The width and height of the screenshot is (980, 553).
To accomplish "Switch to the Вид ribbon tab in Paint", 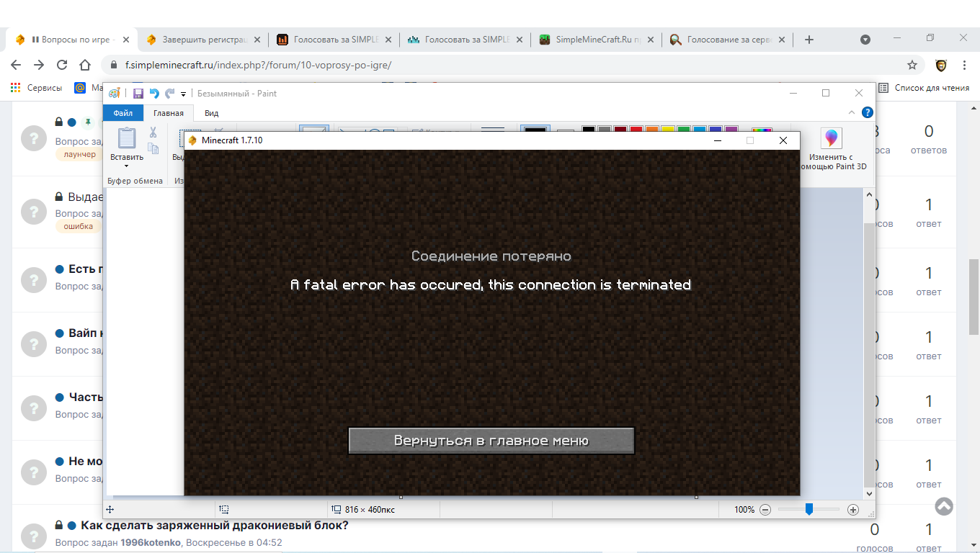I will click(x=211, y=113).
